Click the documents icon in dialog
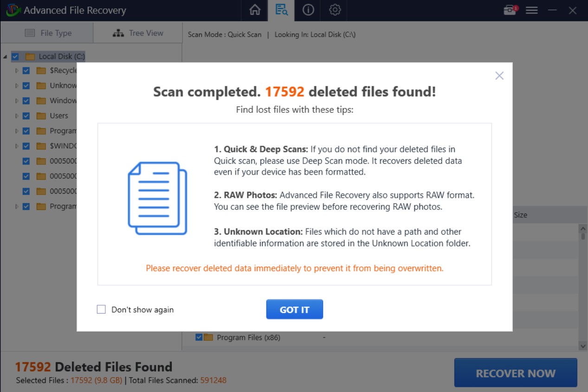This screenshot has height=392, width=588. (157, 198)
